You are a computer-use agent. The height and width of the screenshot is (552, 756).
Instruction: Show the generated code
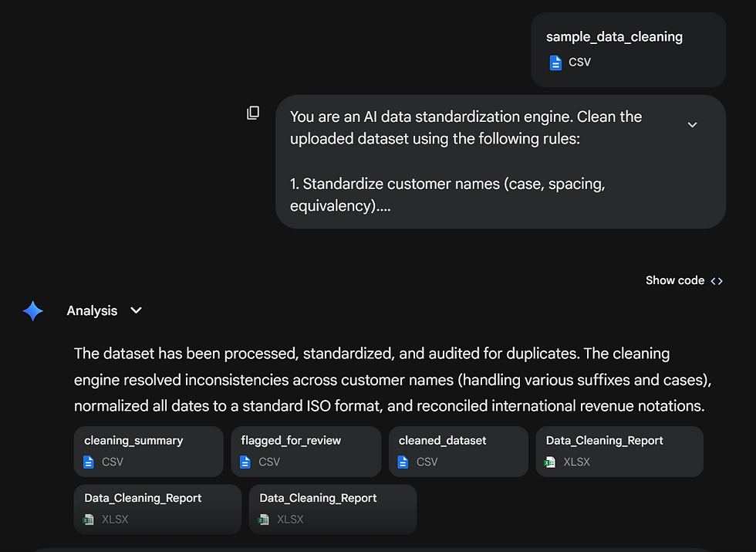(675, 281)
